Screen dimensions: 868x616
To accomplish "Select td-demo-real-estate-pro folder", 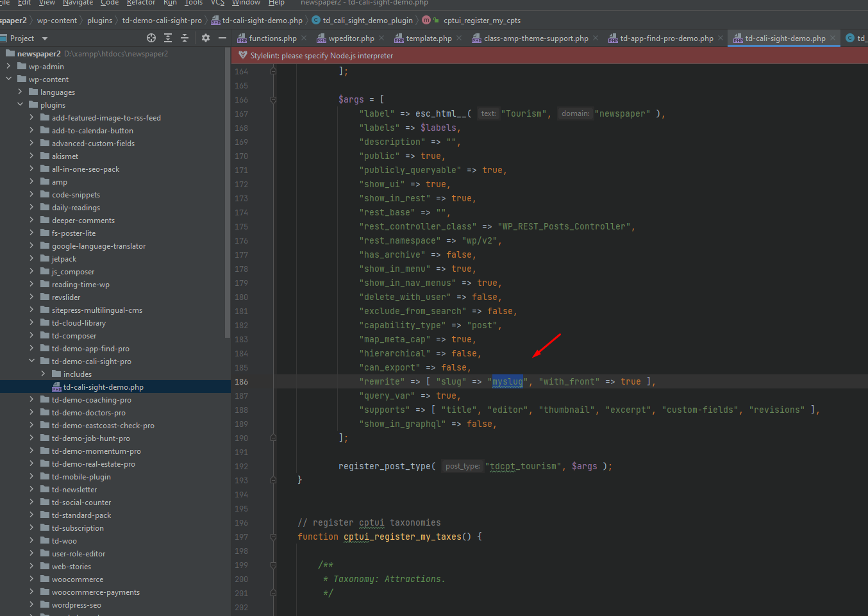I will pos(94,463).
